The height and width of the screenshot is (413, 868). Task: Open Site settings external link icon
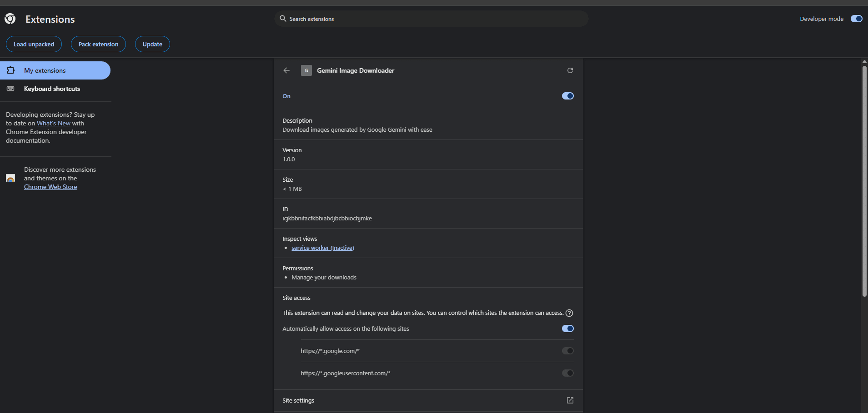570,400
